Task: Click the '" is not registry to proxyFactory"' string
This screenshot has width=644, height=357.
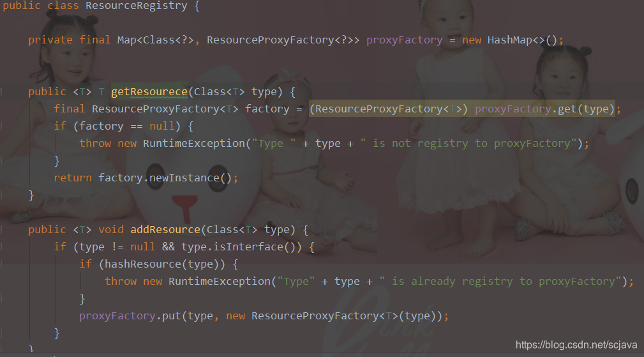Action: (x=468, y=144)
